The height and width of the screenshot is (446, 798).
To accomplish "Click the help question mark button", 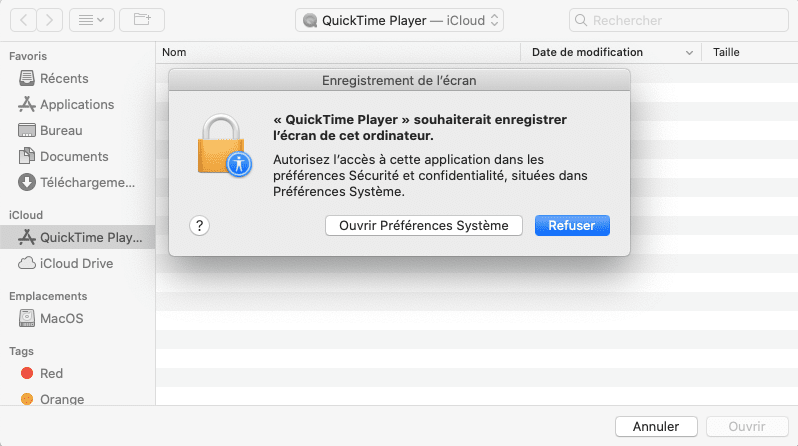I will point(200,226).
